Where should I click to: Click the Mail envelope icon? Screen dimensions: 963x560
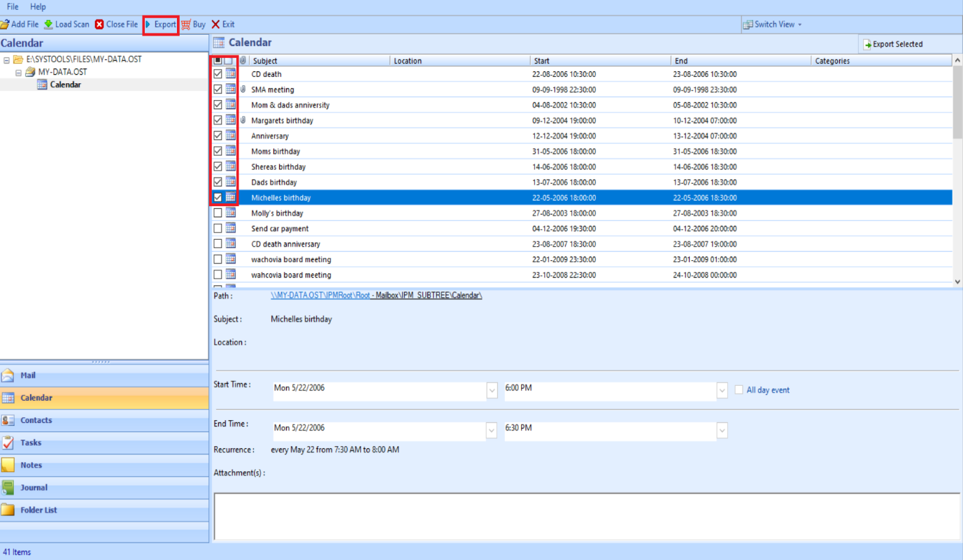click(8, 375)
